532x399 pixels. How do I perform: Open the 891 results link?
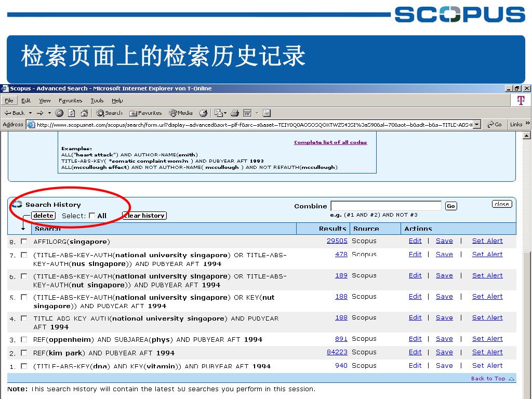point(341,339)
